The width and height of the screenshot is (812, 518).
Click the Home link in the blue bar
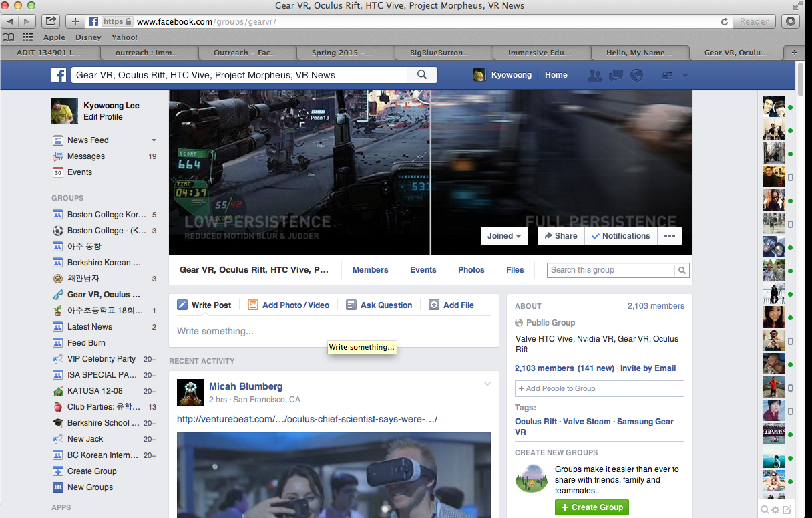(x=556, y=75)
